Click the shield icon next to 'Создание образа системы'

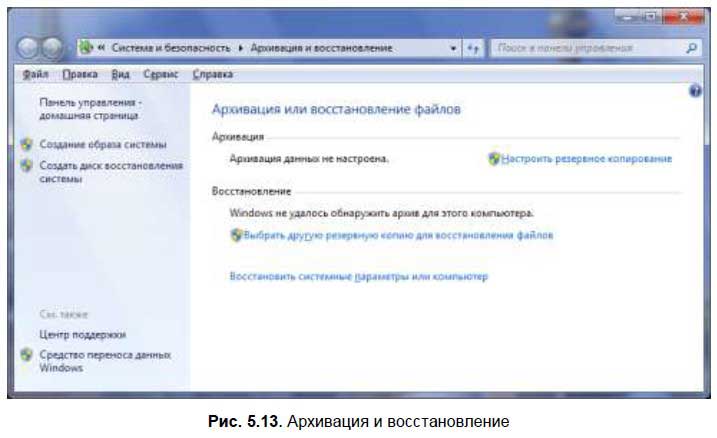tap(26, 145)
